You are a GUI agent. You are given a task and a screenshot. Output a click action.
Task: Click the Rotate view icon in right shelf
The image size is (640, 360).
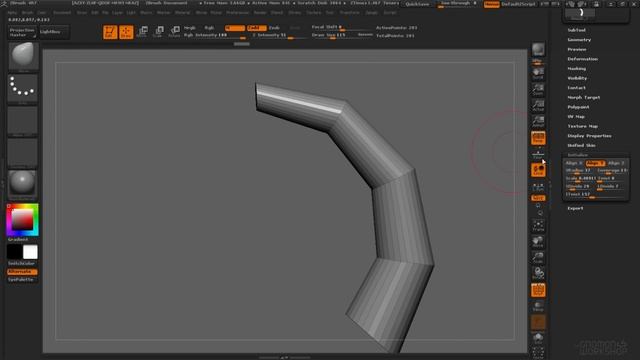tap(538, 273)
